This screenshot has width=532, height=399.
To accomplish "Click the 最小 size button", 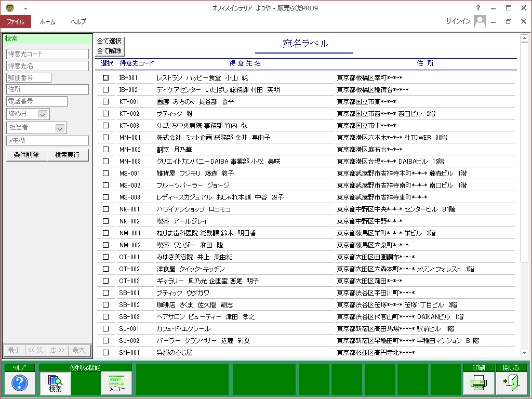I will 14,350.
